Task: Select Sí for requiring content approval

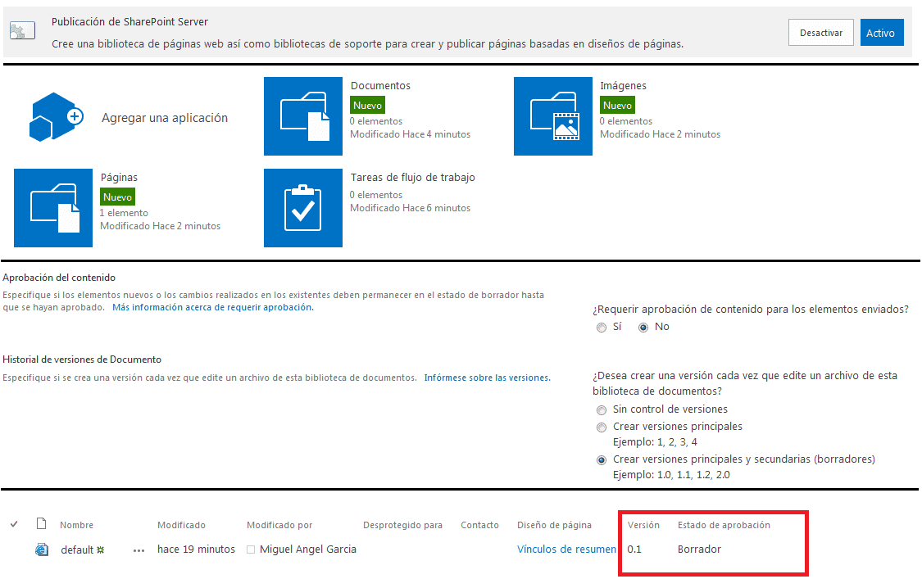Action: (x=601, y=328)
